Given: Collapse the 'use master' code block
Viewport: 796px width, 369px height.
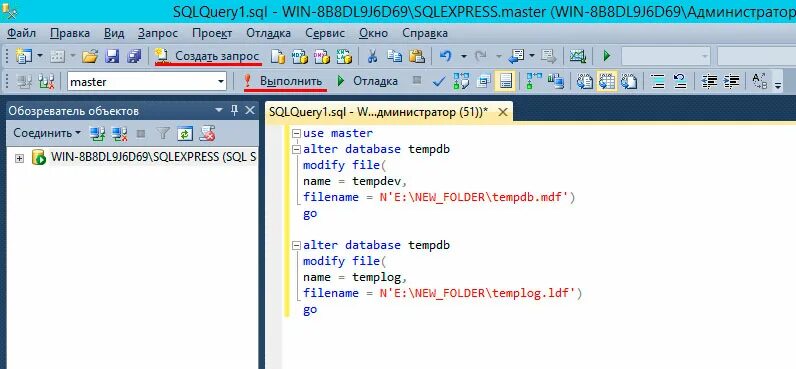Looking at the screenshot, I should [x=295, y=133].
